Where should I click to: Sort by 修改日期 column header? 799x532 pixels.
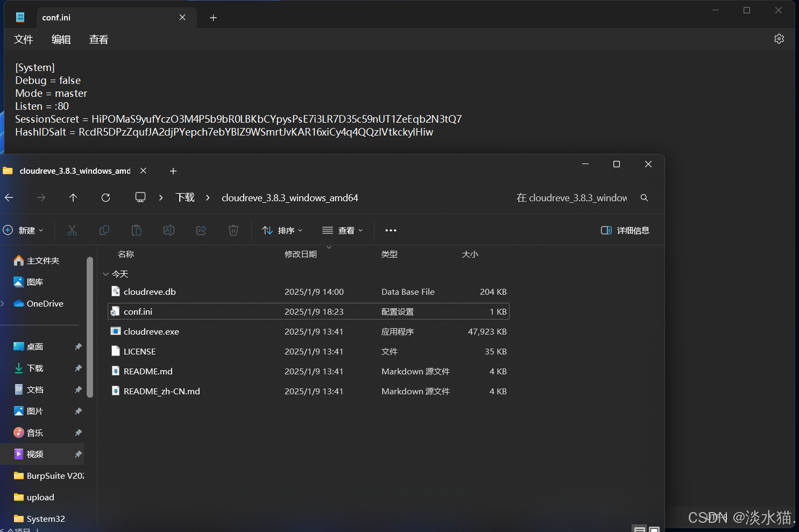pos(301,254)
